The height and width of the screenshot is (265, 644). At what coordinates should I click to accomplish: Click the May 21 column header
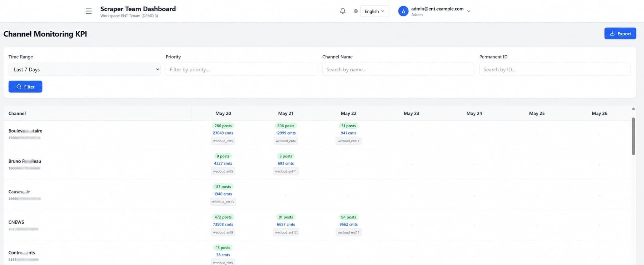[286, 113]
